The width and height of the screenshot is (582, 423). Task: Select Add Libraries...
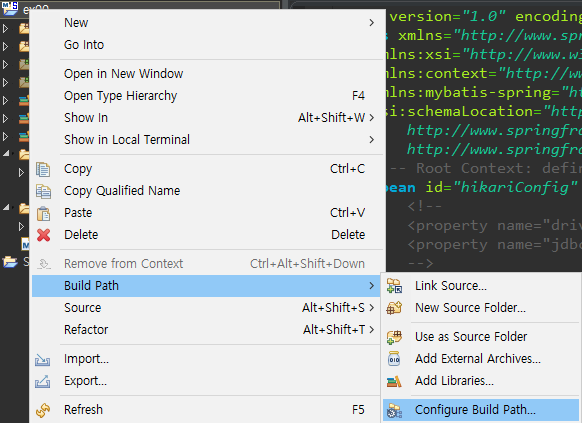(x=481, y=381)
